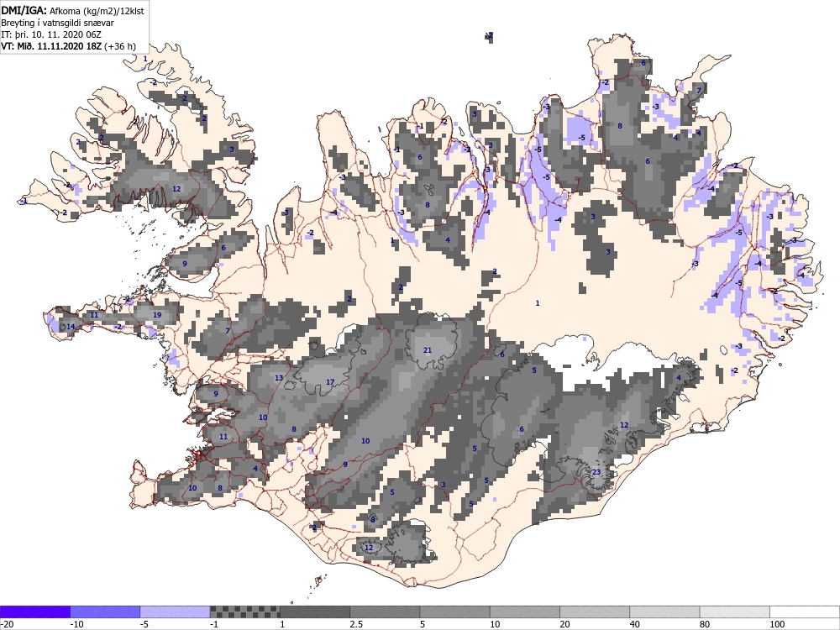Click the legend label '-20'
This screenshot has width=840, height=630.
coord(7,624)
